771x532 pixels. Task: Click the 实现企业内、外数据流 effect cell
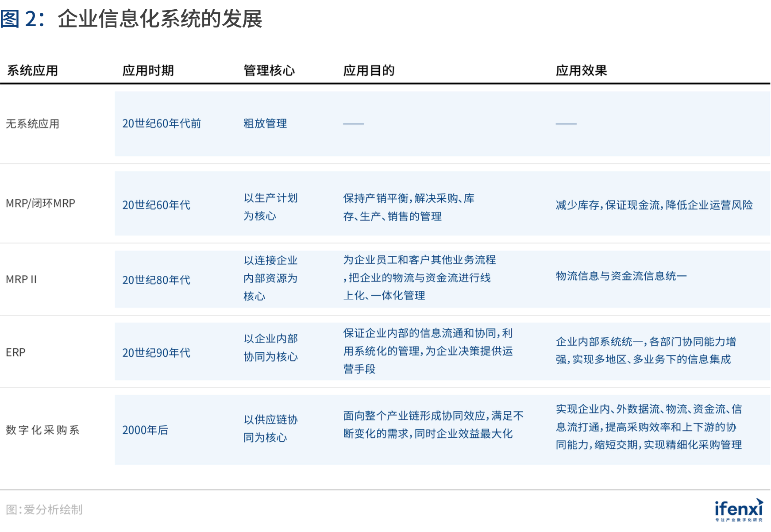pyautogui.click(x=649, y=427)
